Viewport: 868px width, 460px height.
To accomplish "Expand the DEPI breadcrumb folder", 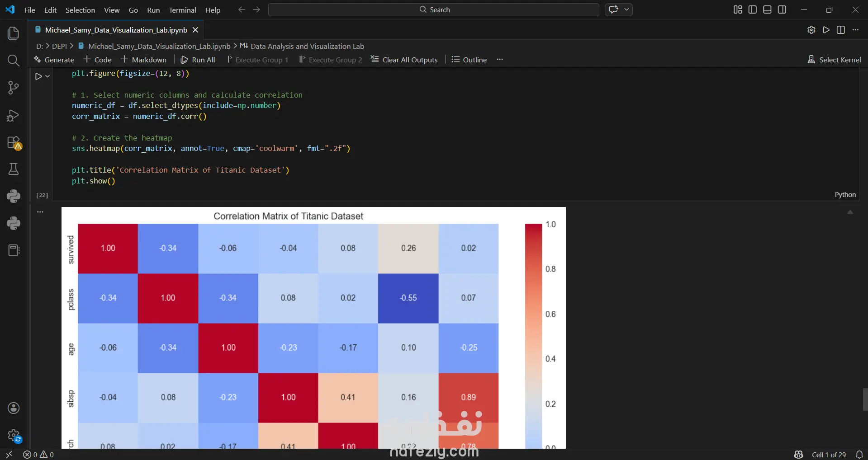I will pos(59,46).
